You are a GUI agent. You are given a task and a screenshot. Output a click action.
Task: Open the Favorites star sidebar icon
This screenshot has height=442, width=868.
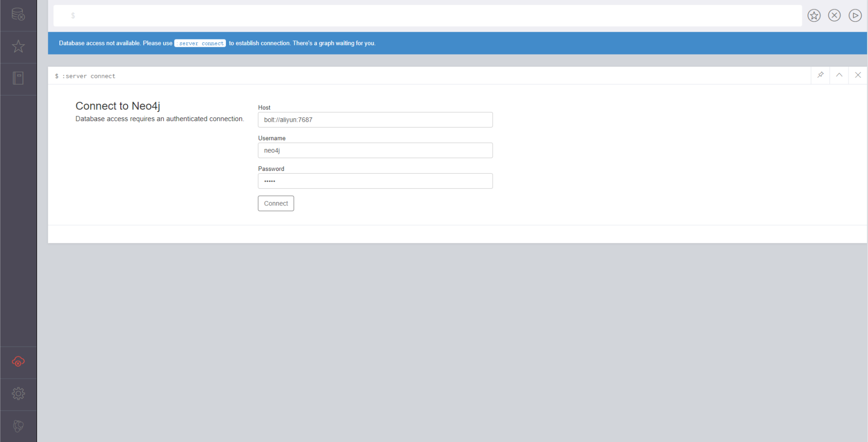click(18, 46)
